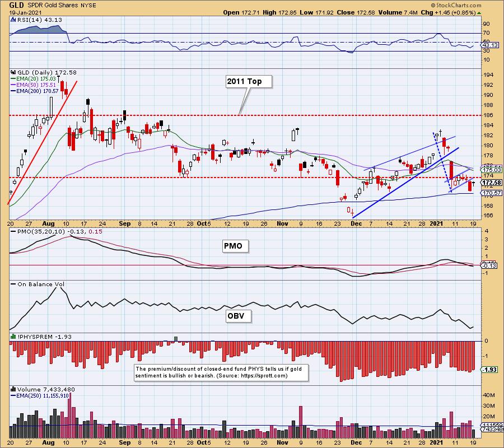Click the tallest volume bar in August
Viewport: 504px width, 448px height.
coord(70,416)
